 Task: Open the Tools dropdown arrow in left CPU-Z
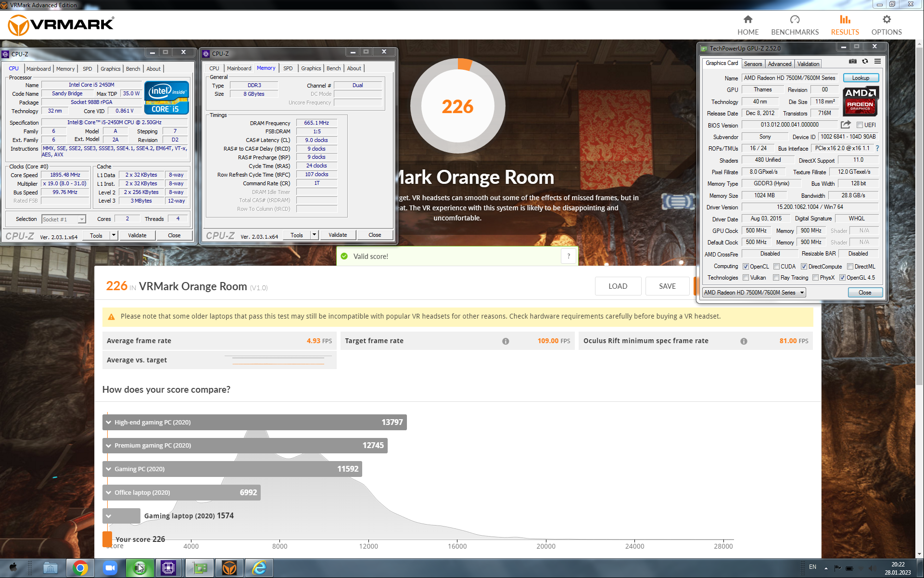[114, 235]
